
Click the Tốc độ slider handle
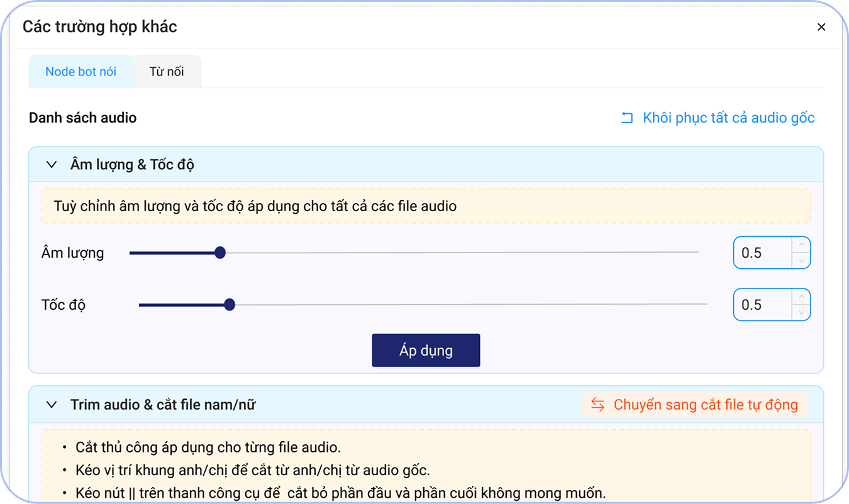pyautogui.click(x=230, y=305)
